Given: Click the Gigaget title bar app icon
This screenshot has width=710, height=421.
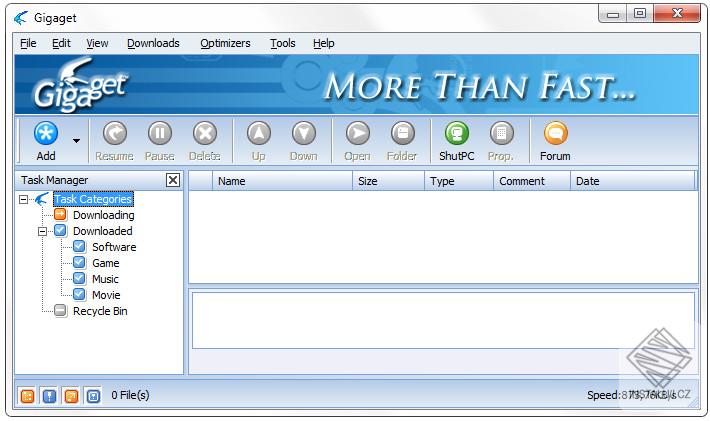Looking at the screenshot, I should click(21, 18).
